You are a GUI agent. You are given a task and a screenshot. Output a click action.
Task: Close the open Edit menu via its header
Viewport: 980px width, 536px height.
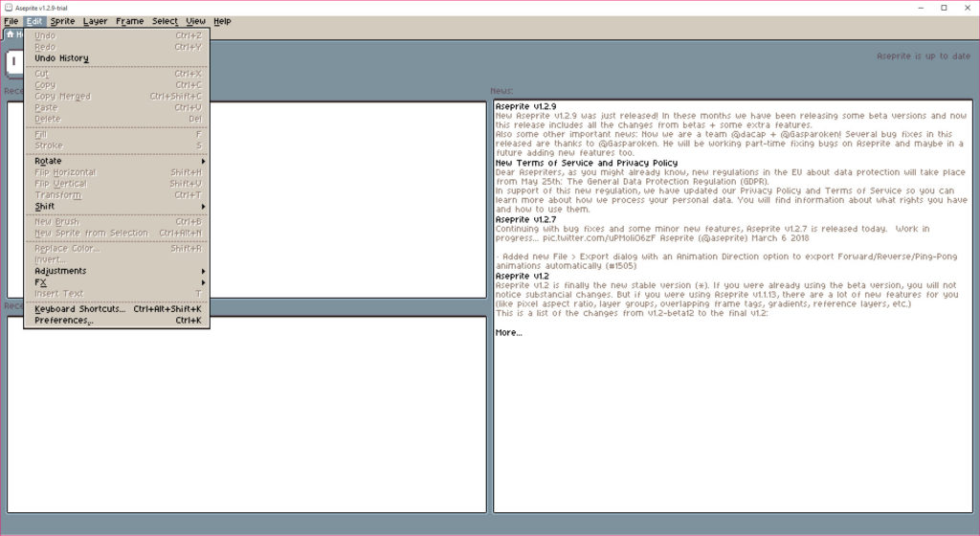(x=35, y=21)
